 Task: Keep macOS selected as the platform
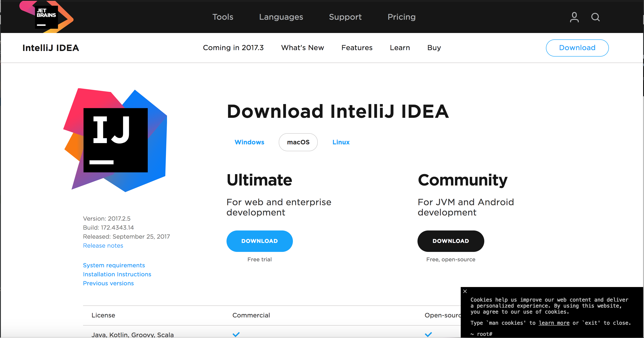pyautogui.click(x=298, y=142)
